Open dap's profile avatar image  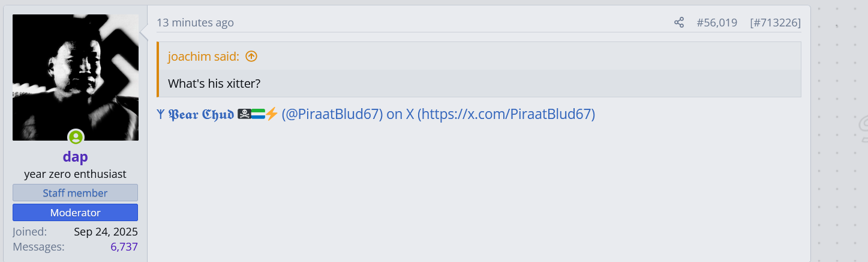76,78
